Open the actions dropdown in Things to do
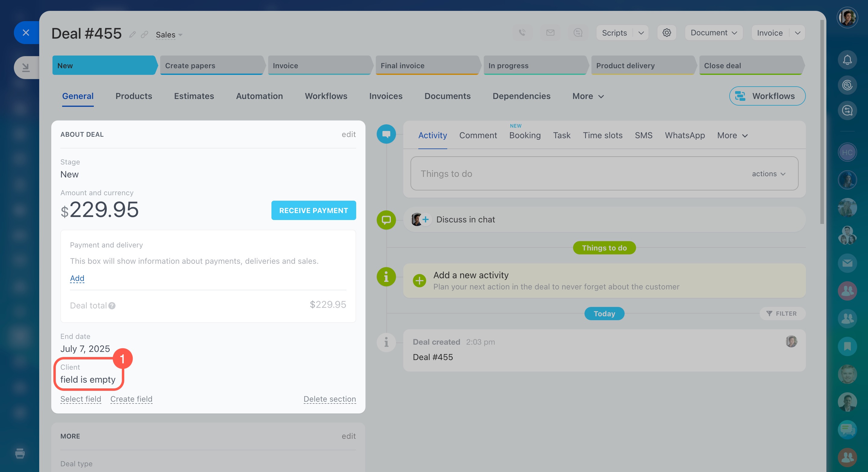This screenshot has height=472, width=868. 768,174
